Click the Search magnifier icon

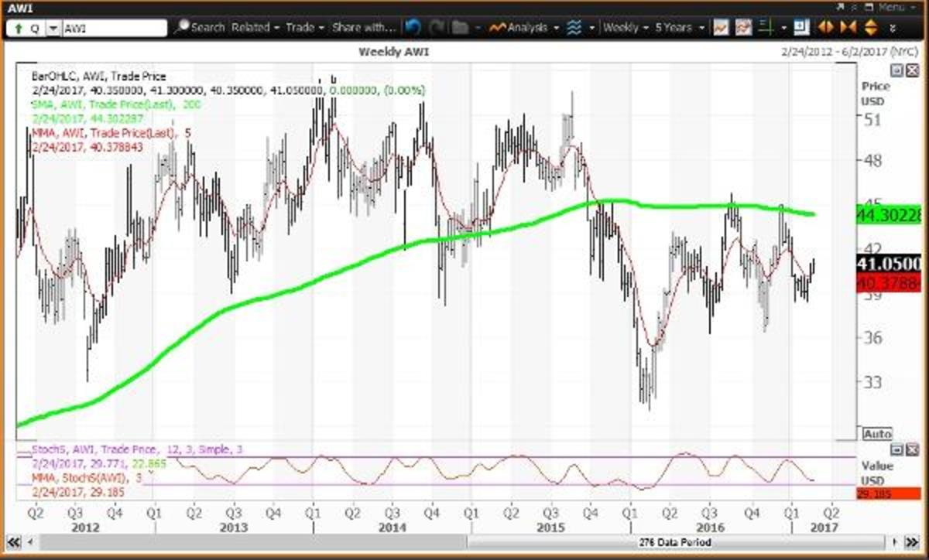[x=181, y=28]
